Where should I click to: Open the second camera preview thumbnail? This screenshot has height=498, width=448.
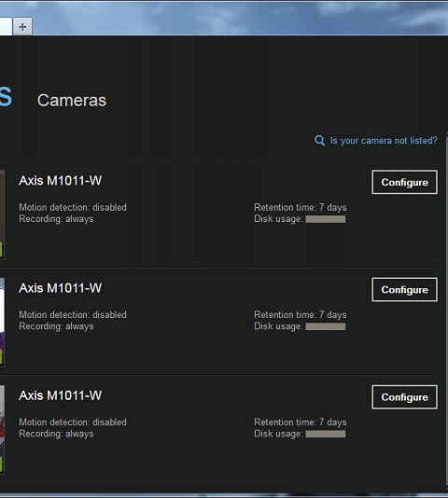point(2,322)
